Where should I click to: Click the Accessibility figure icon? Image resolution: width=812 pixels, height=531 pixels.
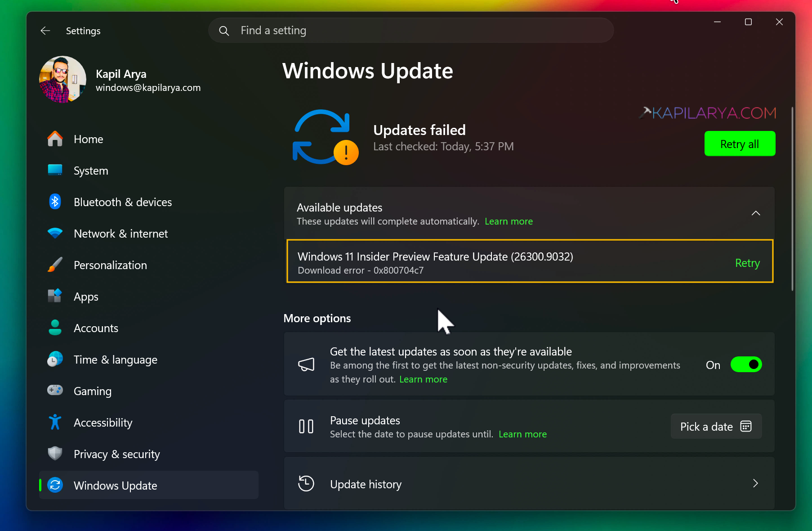[55, 422]
